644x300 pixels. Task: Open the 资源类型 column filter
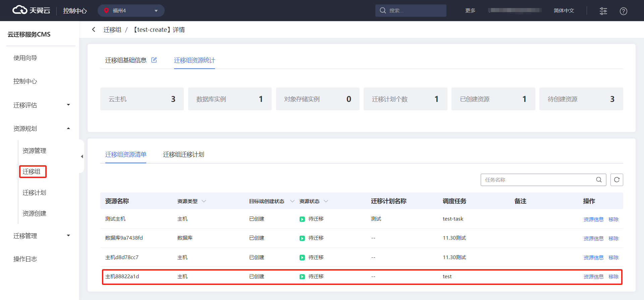click(x=204, y=201)
